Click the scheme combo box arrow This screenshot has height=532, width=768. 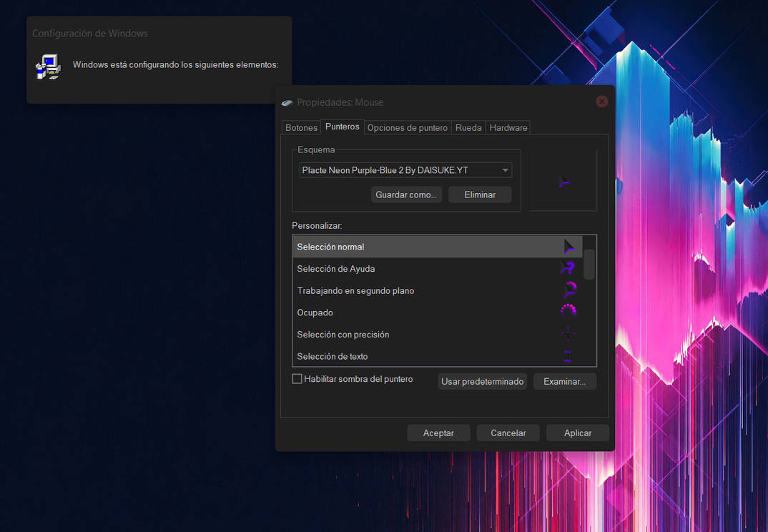506,170
